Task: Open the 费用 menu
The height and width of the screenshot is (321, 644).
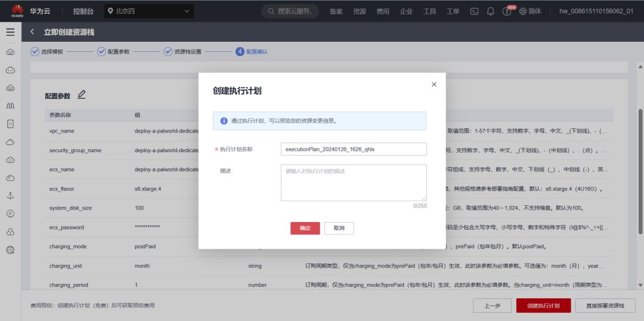Action: (x=383, y=11)
